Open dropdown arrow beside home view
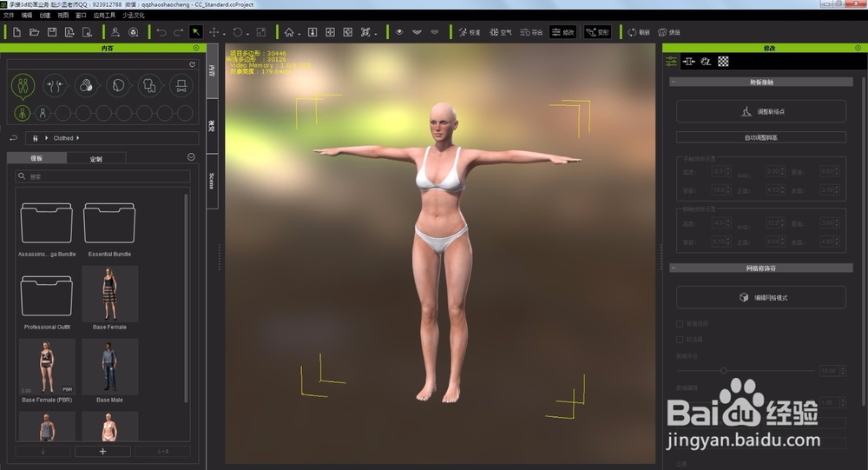 pyautogui.click(x=299, y=34)
